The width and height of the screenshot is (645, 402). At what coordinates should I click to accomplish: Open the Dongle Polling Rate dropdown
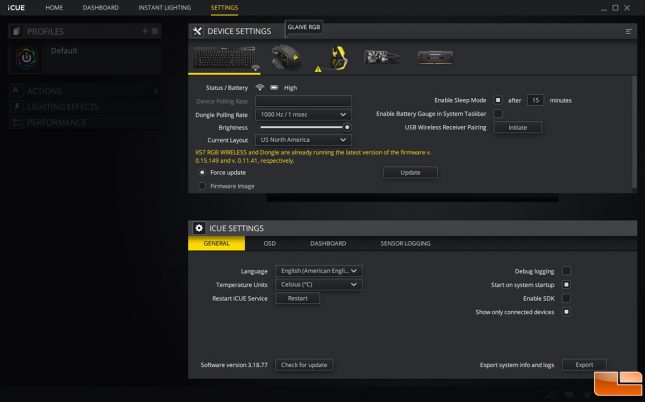point(303,114)
